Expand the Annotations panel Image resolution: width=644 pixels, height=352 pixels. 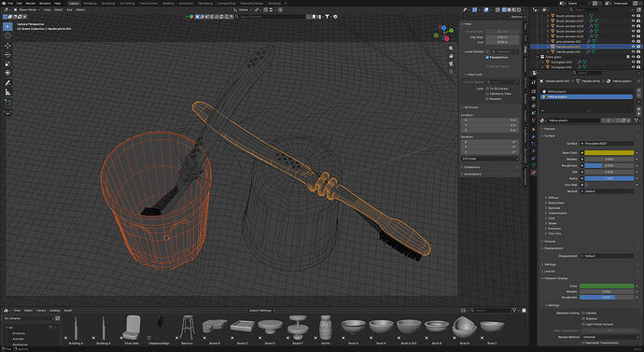click(x=472, y=175)
